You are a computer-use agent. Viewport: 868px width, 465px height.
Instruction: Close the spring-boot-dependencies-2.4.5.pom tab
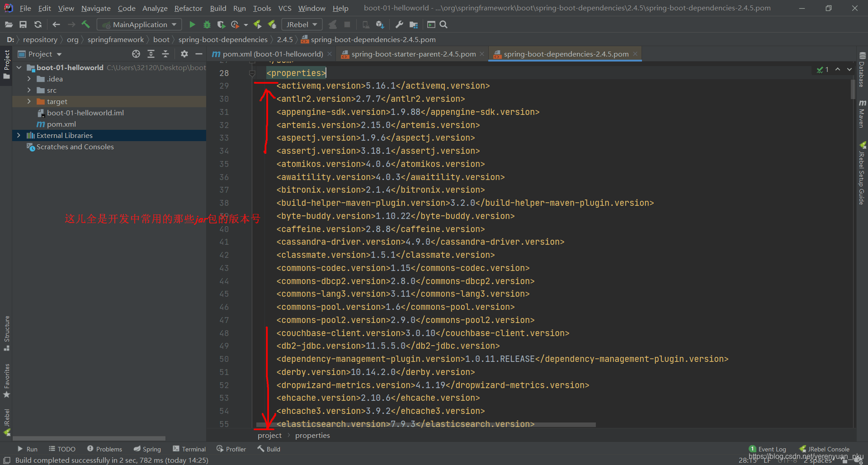click(635, 54)
